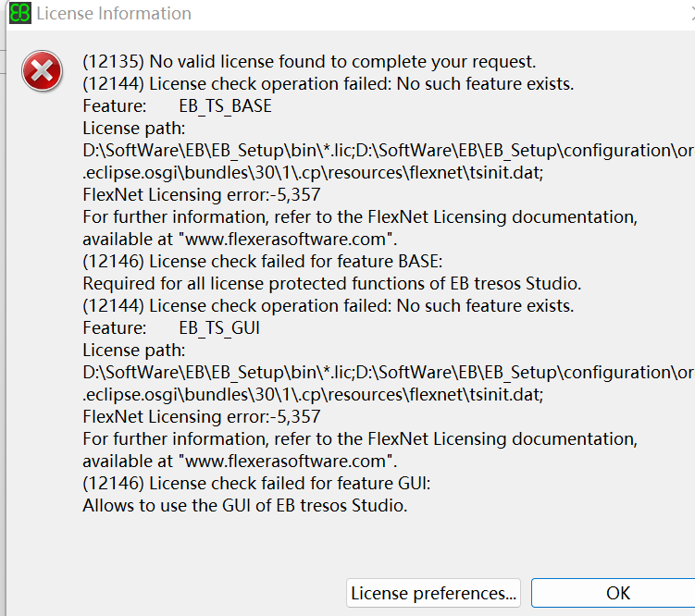Image resolution: width=695 pixels, height=616 pixels.
Task: Click the first FlexNet Licensing error -5,357 line
Action: point(202,194)
